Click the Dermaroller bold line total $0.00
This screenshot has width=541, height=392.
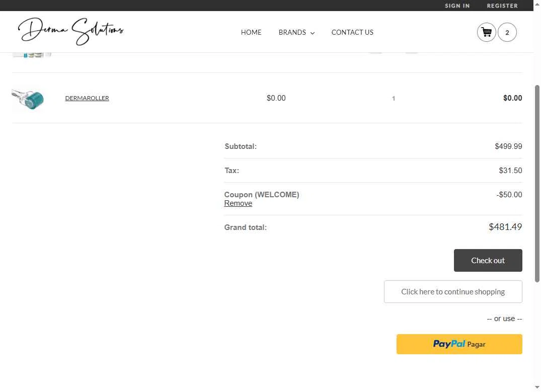pyautogui.click(x=513, y=98)
